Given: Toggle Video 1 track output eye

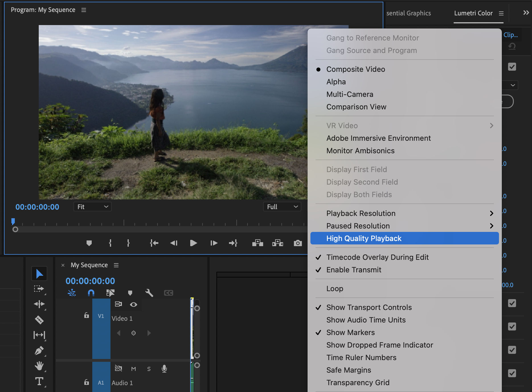Looking at the screenshot, I should coord(133,305).
